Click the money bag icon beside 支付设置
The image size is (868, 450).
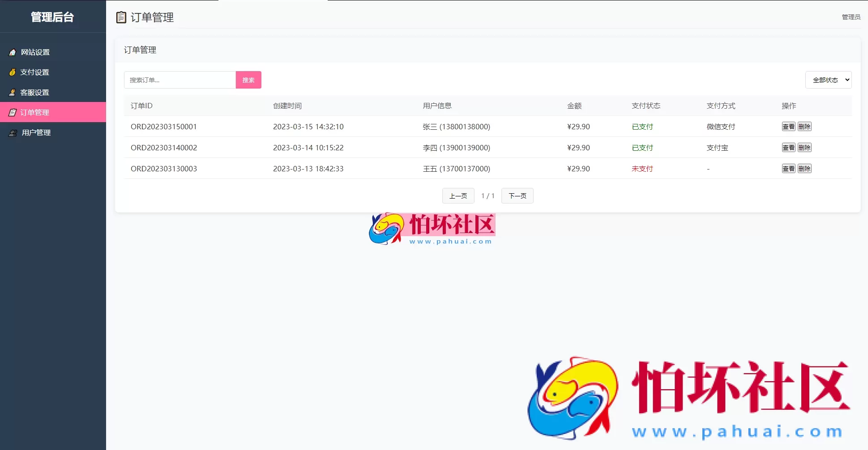13,72
